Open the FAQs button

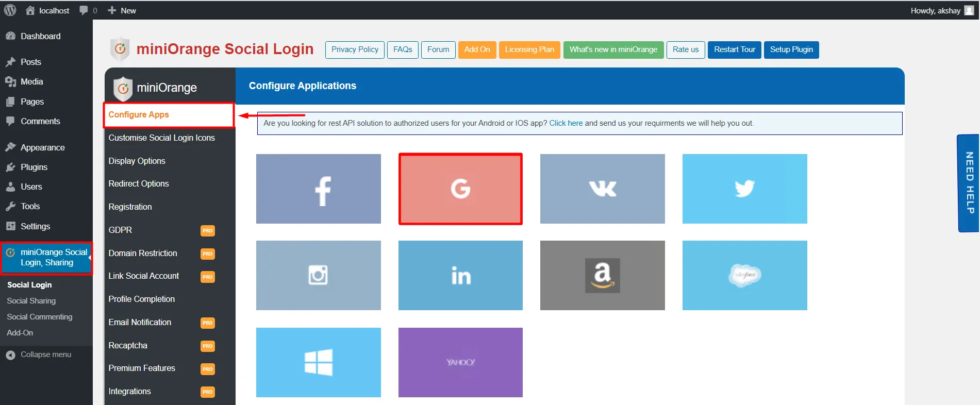(403, 49)
